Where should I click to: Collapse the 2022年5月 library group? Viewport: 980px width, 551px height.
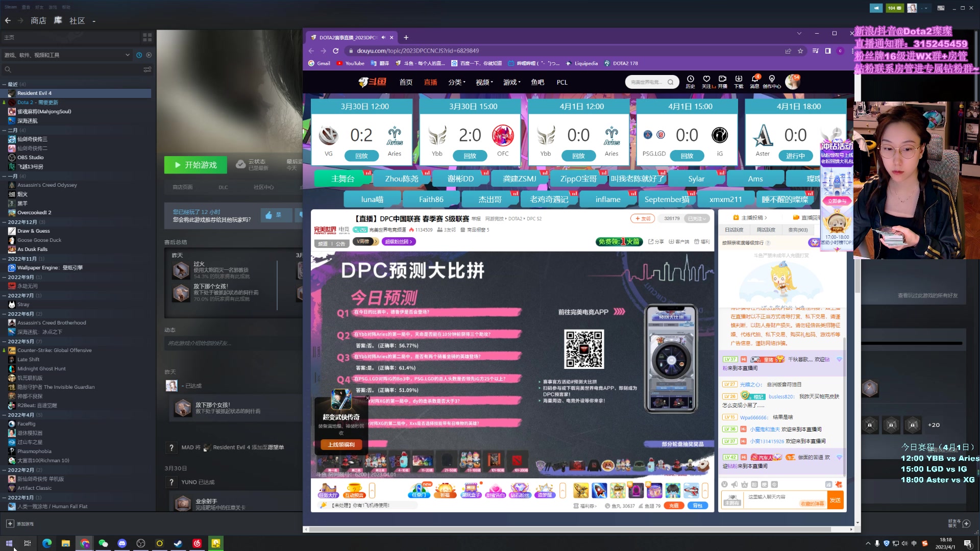[4, 341]
